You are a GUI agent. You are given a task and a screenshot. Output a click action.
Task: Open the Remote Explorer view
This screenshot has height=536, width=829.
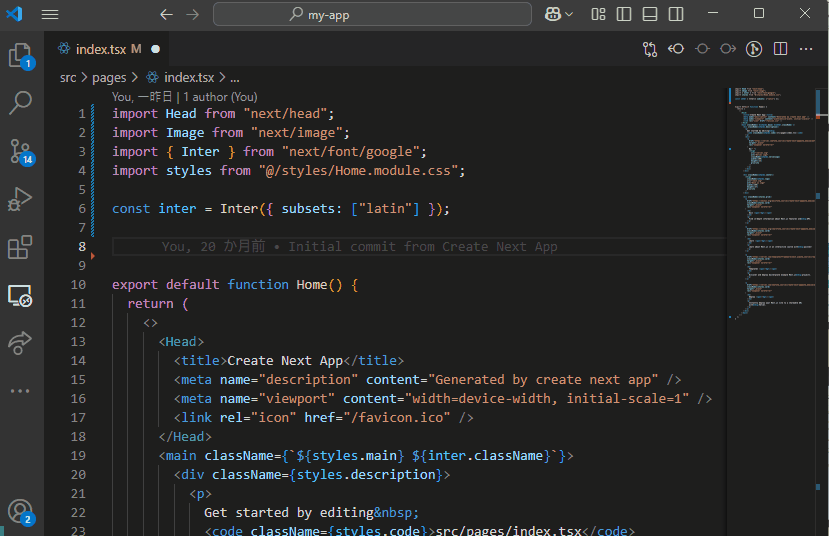20,295
